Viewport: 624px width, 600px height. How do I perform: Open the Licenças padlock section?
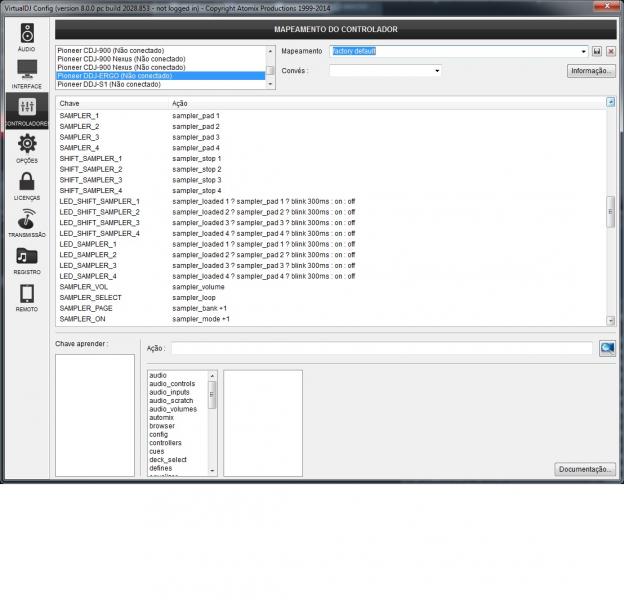tap(27, 184)
